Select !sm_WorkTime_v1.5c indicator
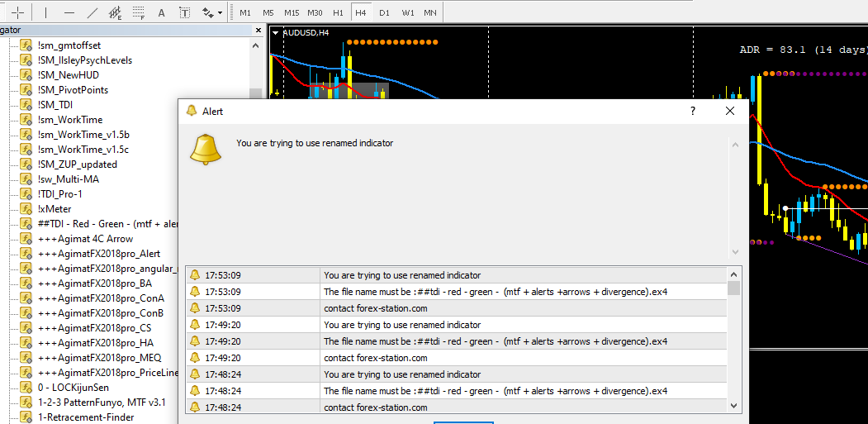Image resolution: width=868 pixels, height=424 pixels. [x=83, y=150]
